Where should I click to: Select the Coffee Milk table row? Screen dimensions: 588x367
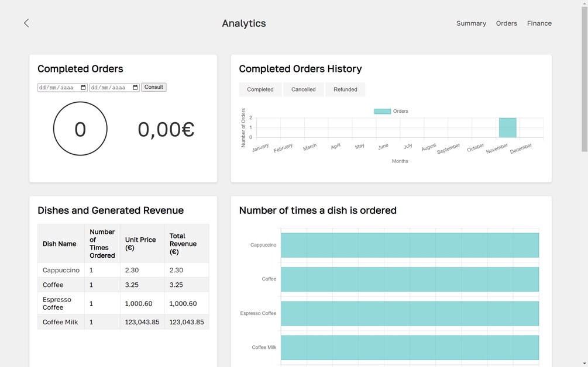click(x=123, y=322)
